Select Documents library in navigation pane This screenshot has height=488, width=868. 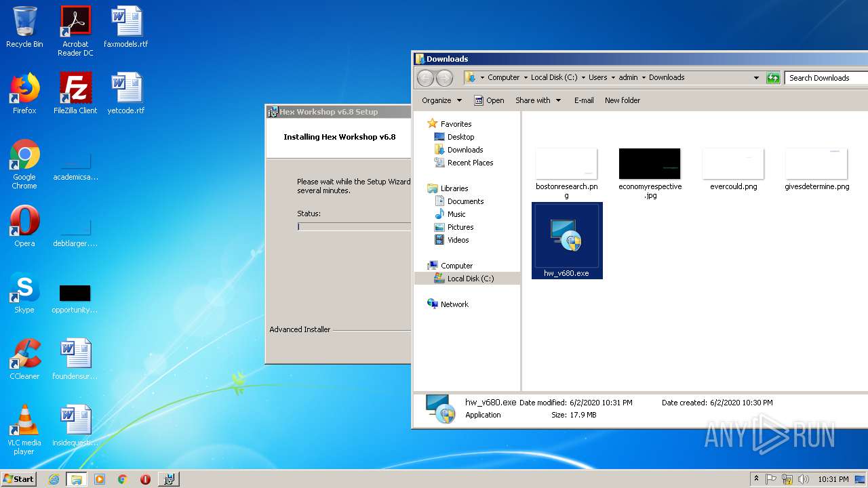coord(459,201)
